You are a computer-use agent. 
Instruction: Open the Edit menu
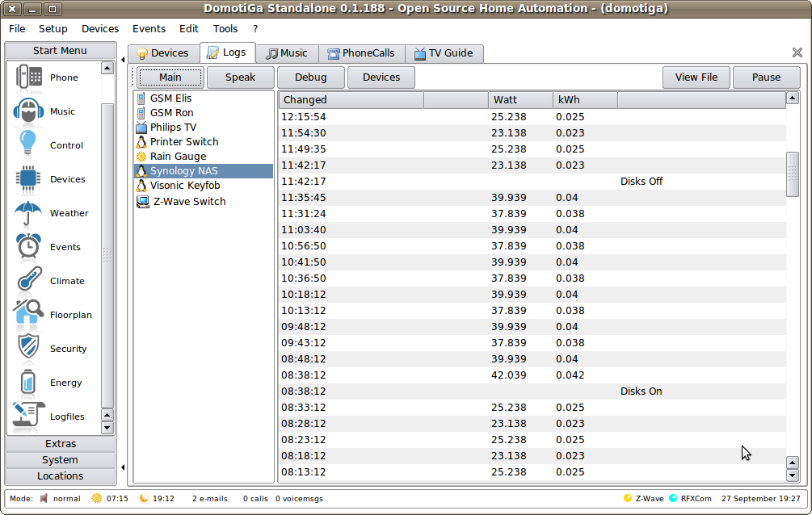tap(188, 29)
